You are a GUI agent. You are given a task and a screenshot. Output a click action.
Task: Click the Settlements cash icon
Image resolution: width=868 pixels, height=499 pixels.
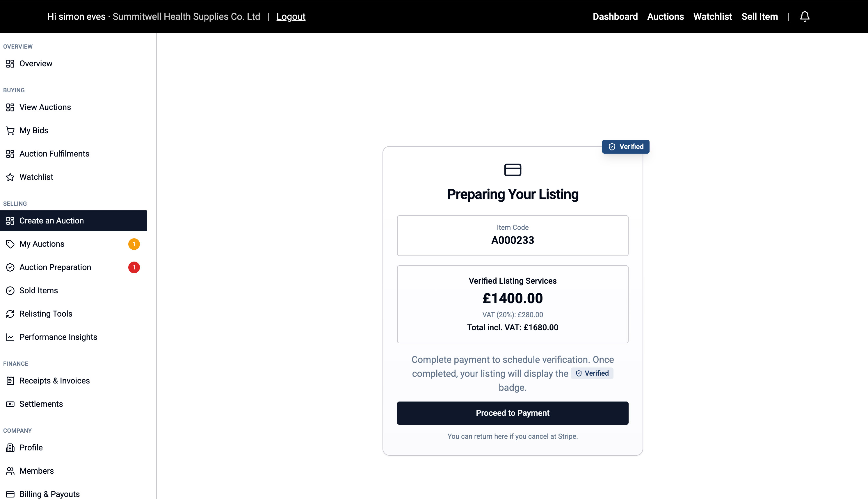10,404
